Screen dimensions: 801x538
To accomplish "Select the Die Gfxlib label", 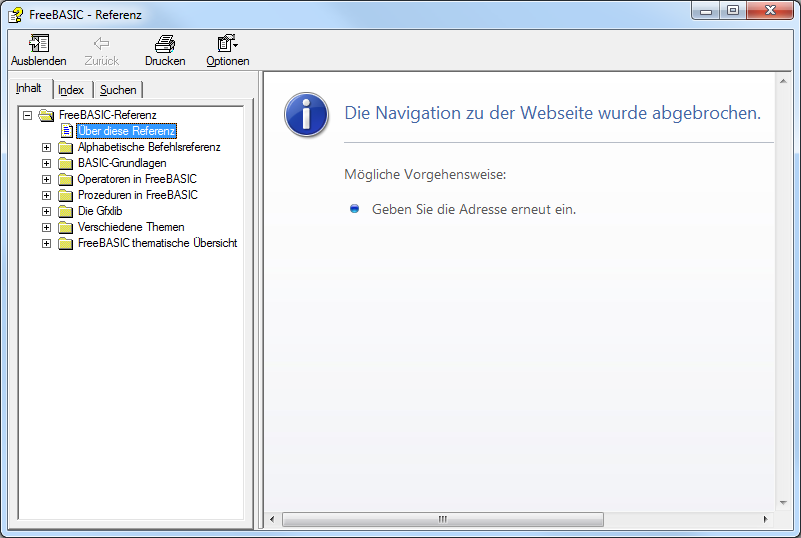I will (100, 211).
